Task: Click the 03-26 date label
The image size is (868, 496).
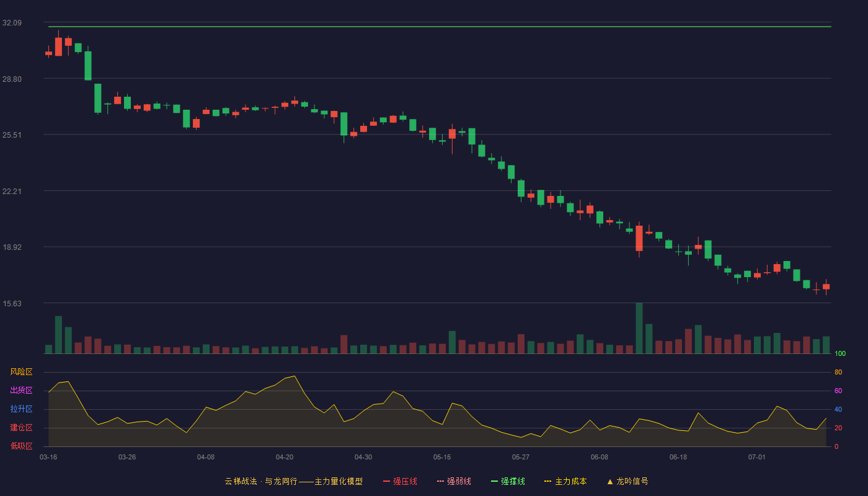Action: click(127, 457)
